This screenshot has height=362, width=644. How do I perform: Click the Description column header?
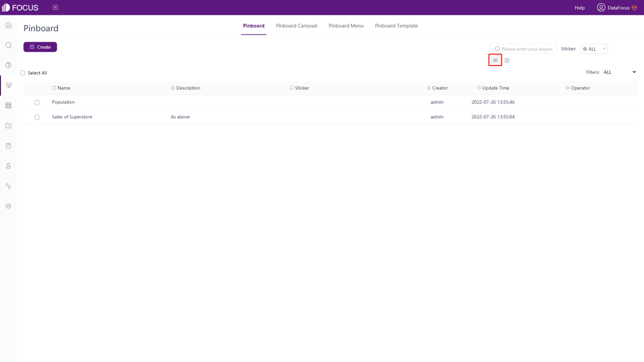(x=186, y=88)
